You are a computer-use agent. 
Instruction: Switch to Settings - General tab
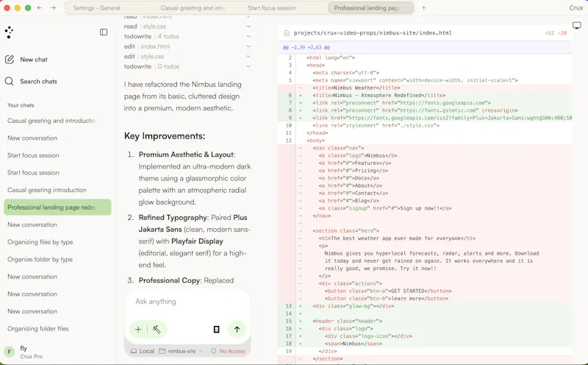pos(97,8)
